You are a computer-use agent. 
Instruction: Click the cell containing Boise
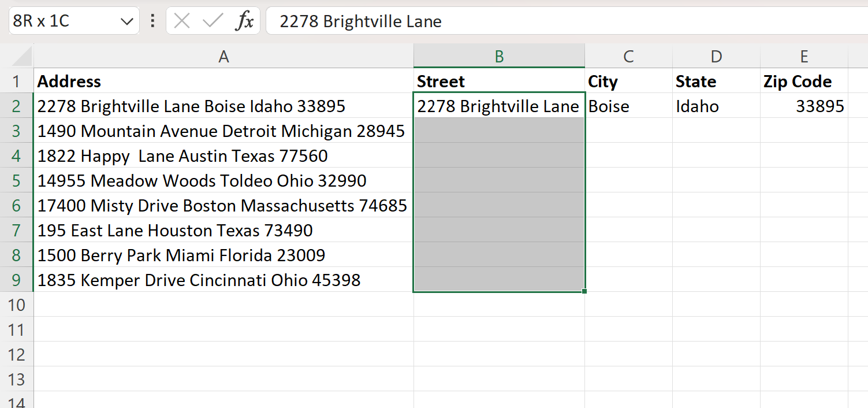coord(628,106)
